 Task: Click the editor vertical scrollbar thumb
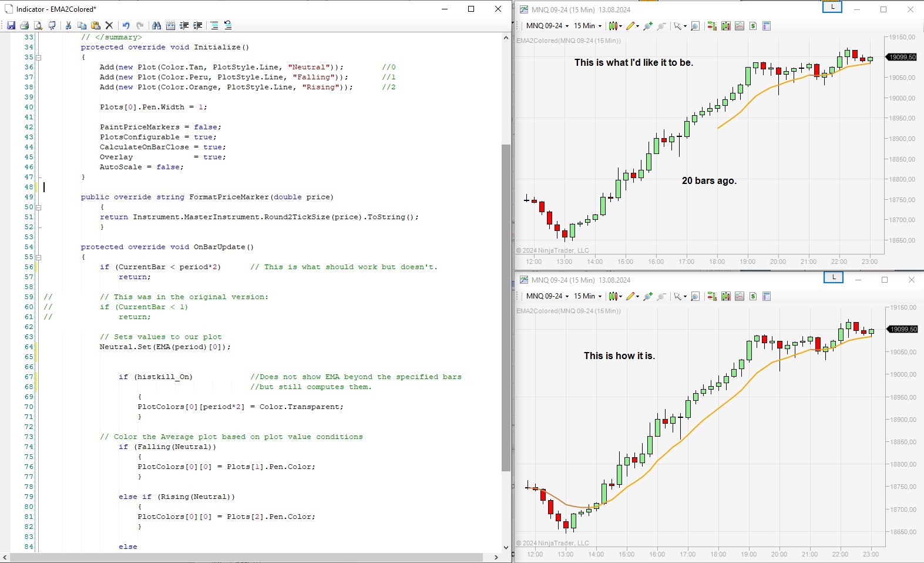(x=506, y=308)
